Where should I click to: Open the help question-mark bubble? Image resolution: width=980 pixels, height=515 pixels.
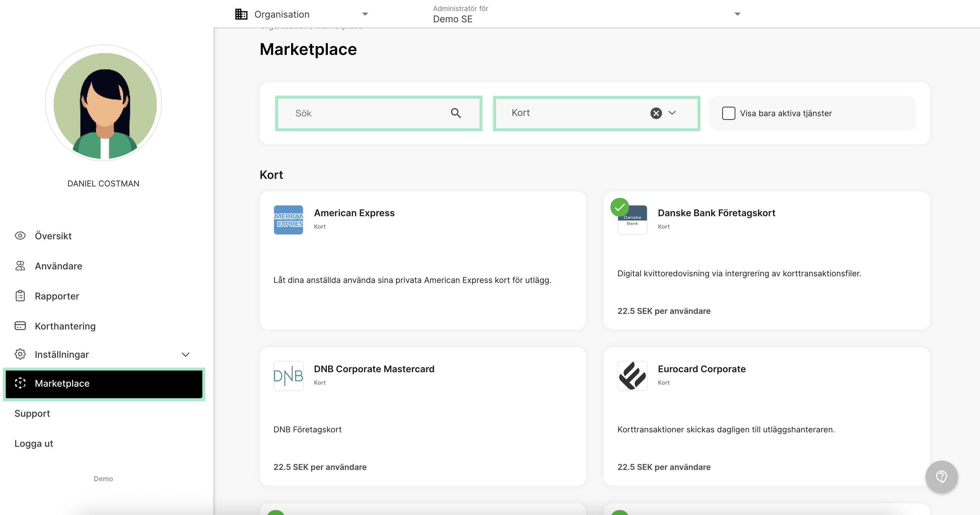click(942, 477)
